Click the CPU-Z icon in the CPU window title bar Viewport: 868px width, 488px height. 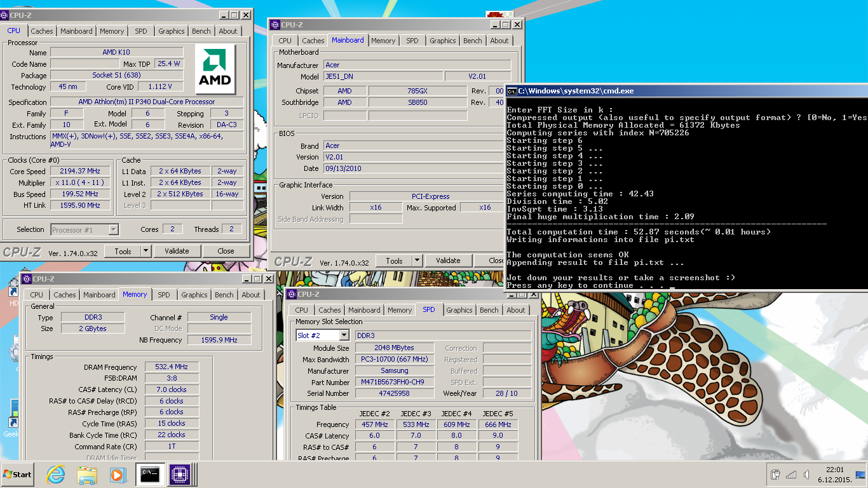coord(4,15)
